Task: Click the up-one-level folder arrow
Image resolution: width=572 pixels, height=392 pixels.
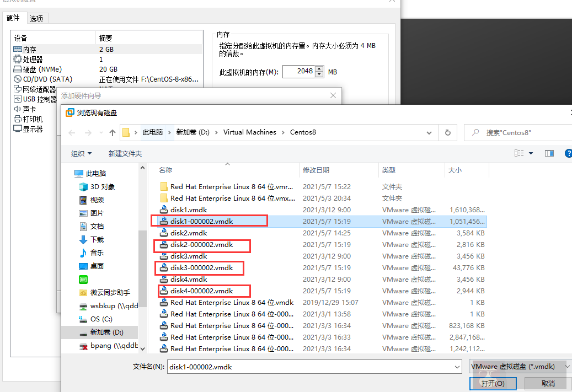Action: (x=113, y=132)
